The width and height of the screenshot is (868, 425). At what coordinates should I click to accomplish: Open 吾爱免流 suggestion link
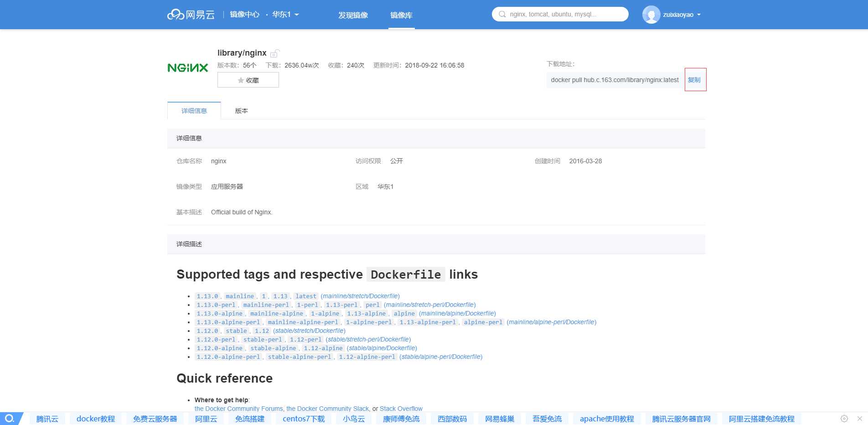click(x=547, y=419)
